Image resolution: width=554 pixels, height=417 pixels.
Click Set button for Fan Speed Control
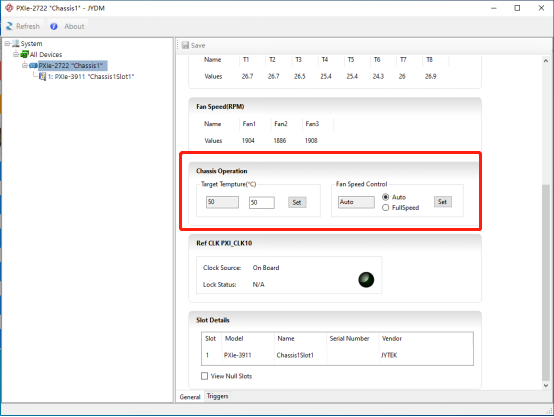pos(442,202)
